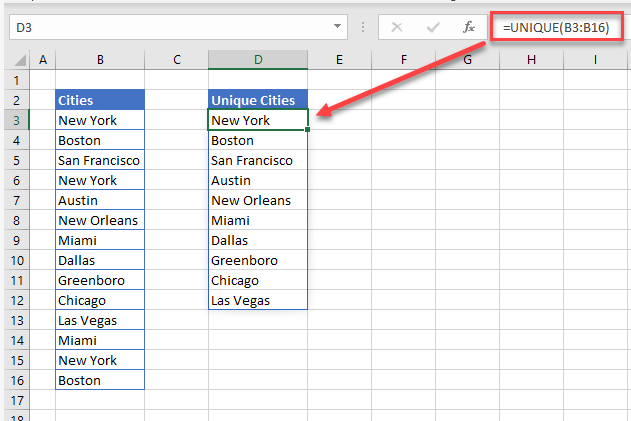Click the Boston cell in row 16

(x=100, y=380)
